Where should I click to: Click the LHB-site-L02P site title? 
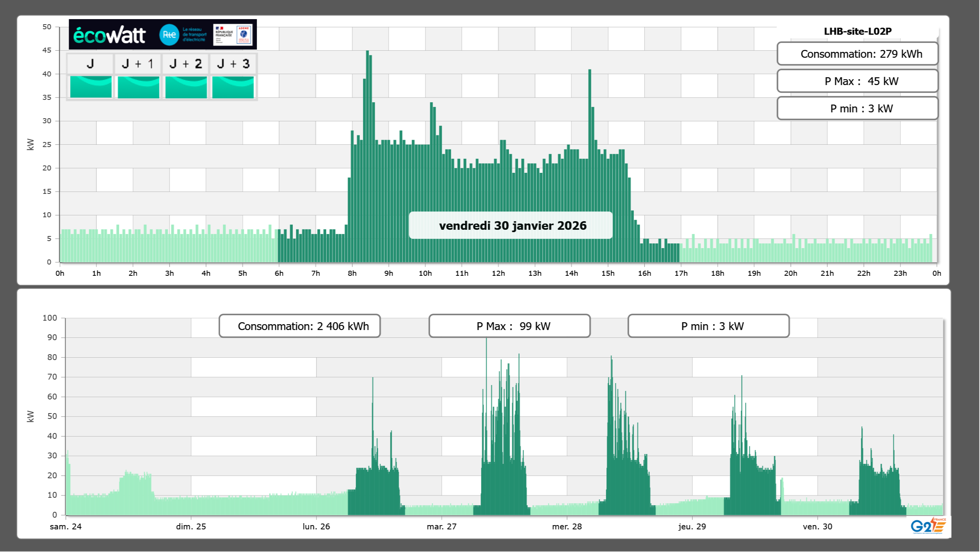(x=857, y=31)
